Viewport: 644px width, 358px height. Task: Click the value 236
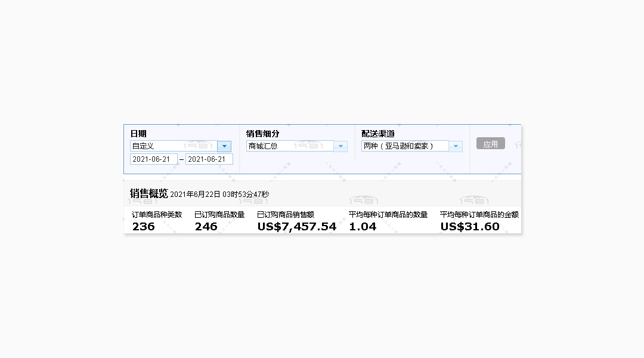pyautogui.click(x=143, y=227)
